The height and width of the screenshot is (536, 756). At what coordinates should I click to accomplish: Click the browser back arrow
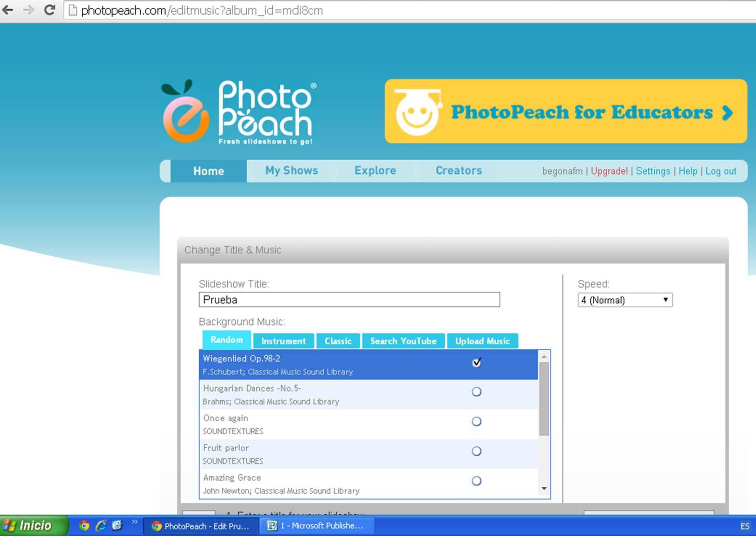click(8, 10)
